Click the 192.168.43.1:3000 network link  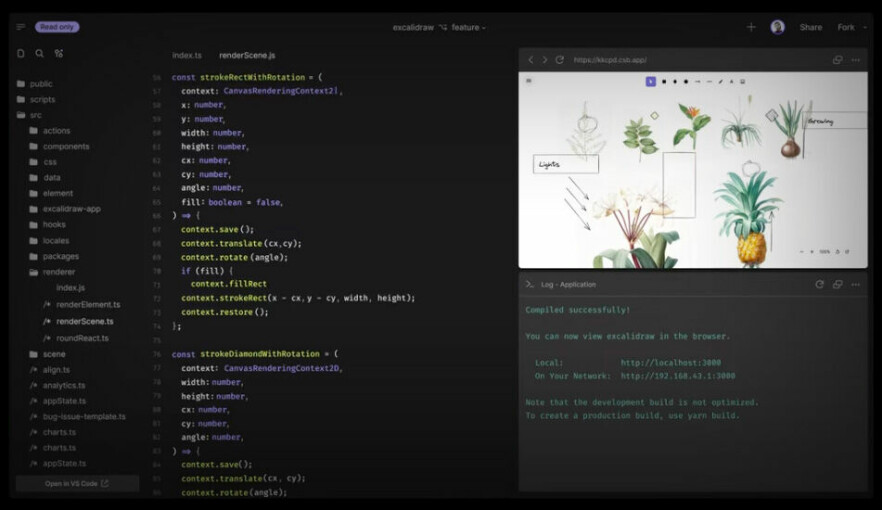coord(678,376)
